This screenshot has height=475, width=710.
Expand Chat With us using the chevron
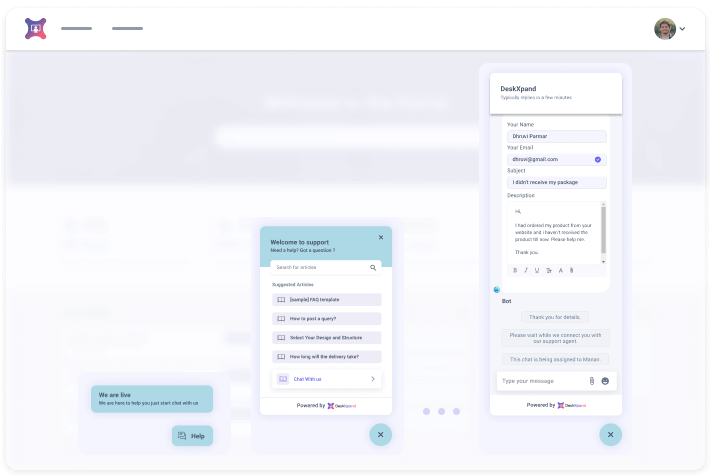click(373, 379)
